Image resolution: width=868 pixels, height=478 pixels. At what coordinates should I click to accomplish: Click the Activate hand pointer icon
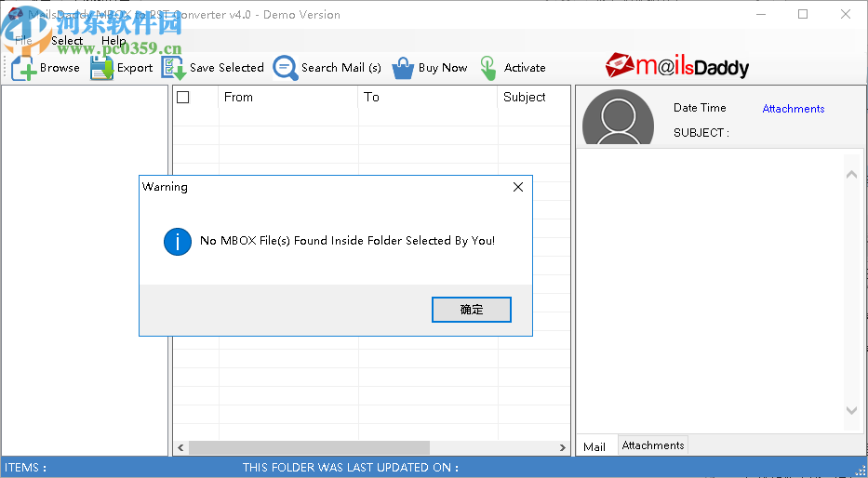(x=488, y=68)
